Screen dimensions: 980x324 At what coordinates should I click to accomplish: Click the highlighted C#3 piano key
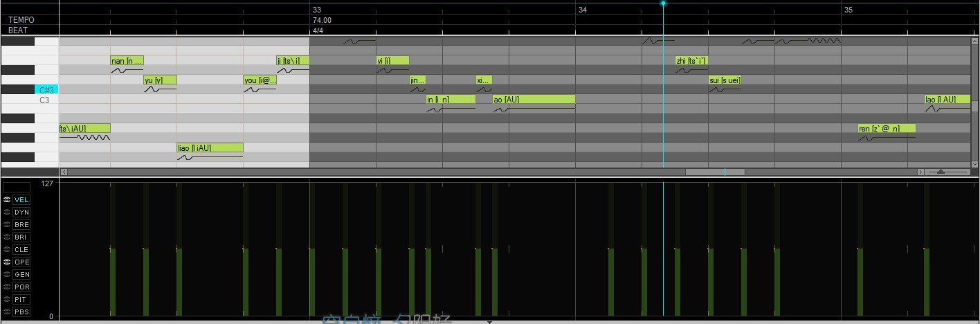coord(47,90)
